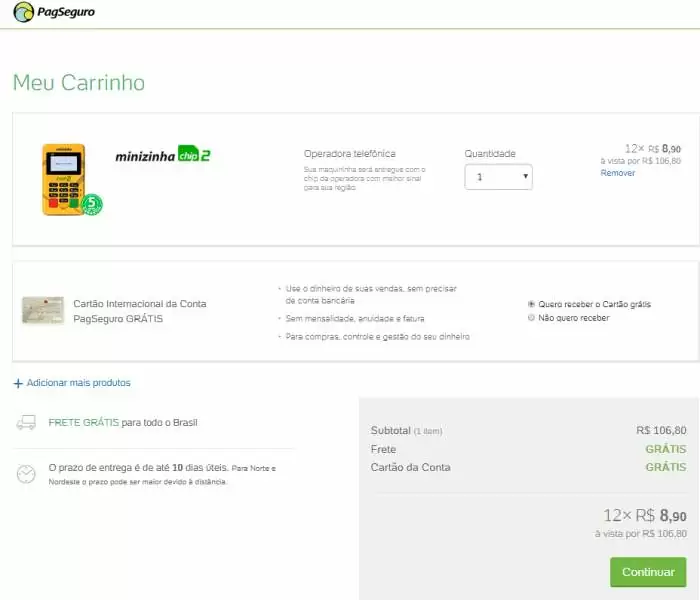The image size is (700, 600).
Task: Click the 'Quantidade' label
Action: (x=490, y=154)
